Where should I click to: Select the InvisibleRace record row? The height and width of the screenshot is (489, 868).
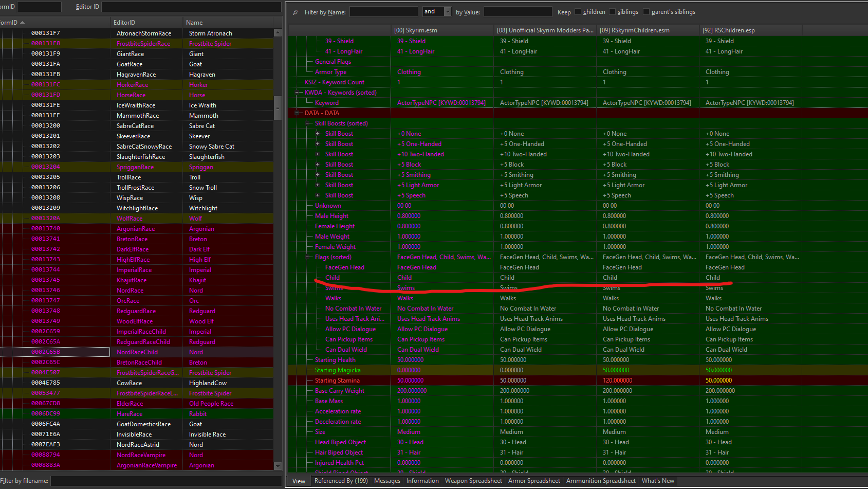click(x=137, y=434)
